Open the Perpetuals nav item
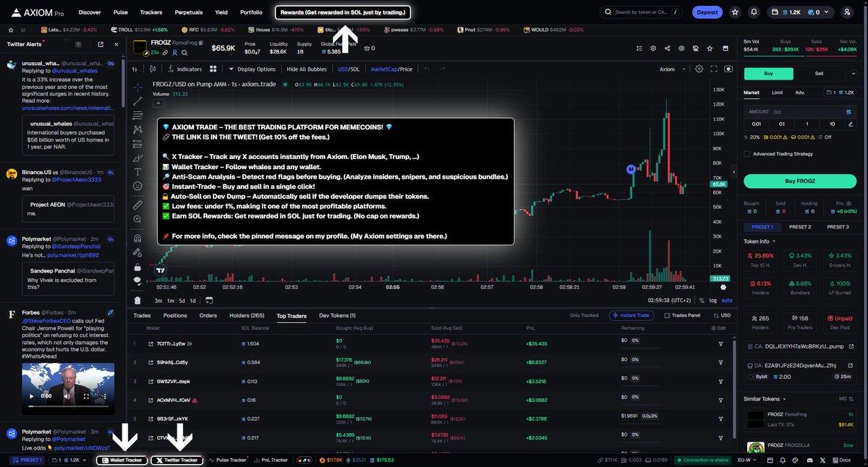868x467 pixels. [x=189, y=12]
